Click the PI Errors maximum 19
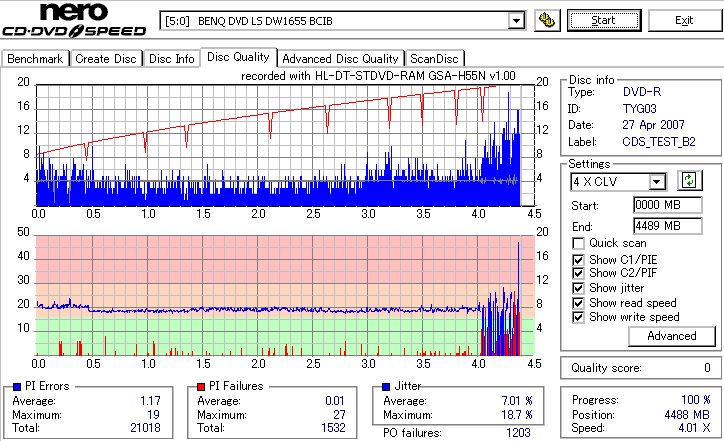This screenshot has height=441, width=724. click(153, 415)
